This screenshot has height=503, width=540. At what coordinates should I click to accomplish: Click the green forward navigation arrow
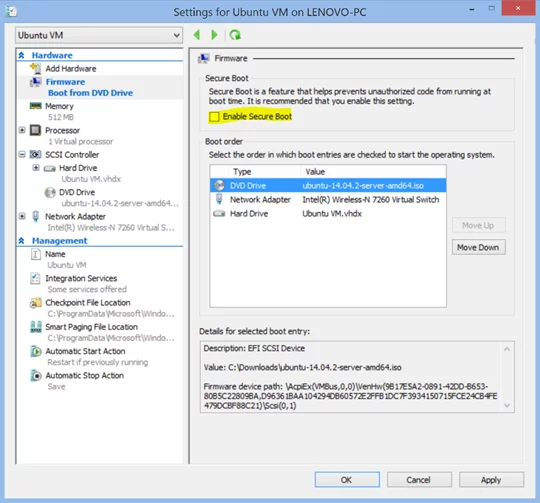tap(214, 35)
